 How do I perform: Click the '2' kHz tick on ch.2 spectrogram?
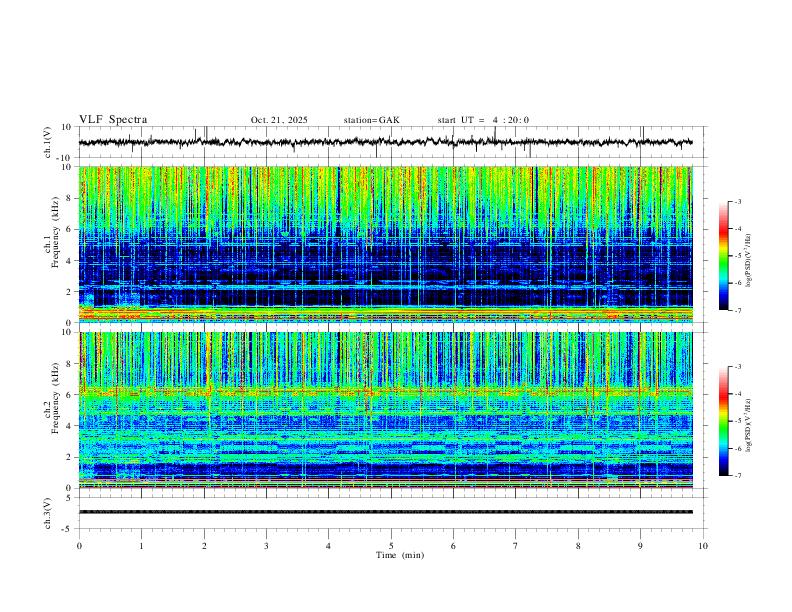(69, 457)
